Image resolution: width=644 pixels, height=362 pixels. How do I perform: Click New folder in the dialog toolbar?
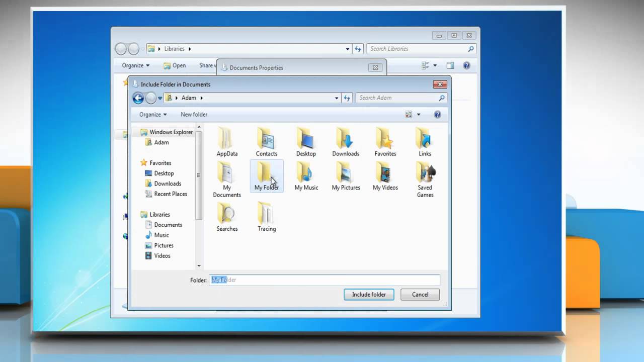coord(194,115)
